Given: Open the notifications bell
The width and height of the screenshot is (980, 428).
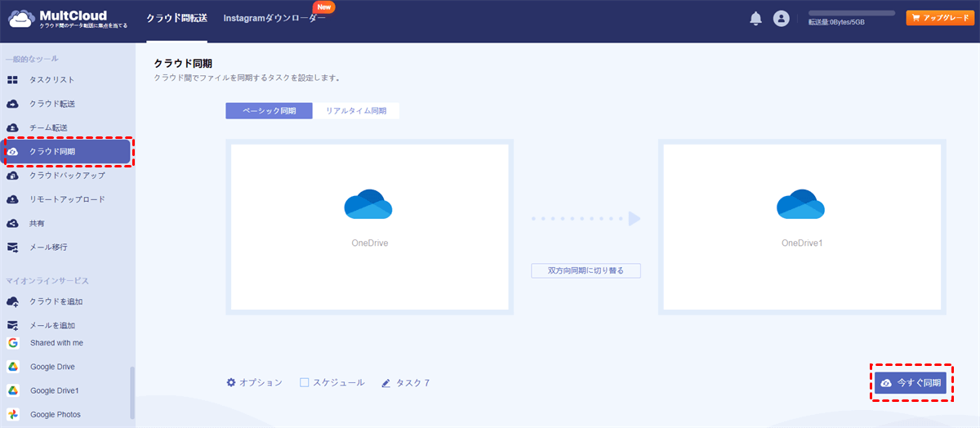Looking at the screenshot, I should [x=755, y=18].
